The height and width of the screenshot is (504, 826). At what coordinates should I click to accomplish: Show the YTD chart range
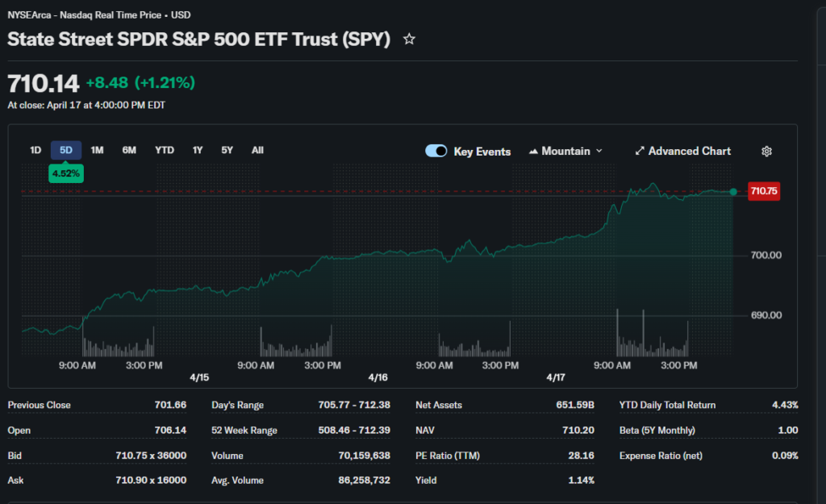click(165, 150)
